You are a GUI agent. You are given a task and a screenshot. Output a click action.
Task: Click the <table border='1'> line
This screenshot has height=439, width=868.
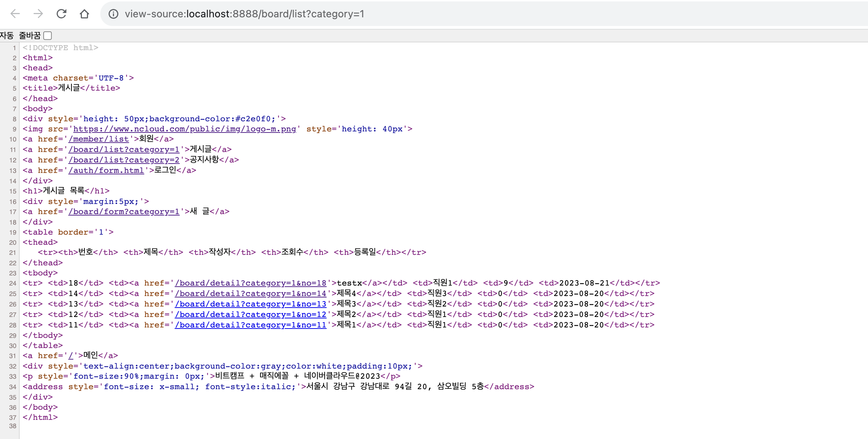point(68,232)
